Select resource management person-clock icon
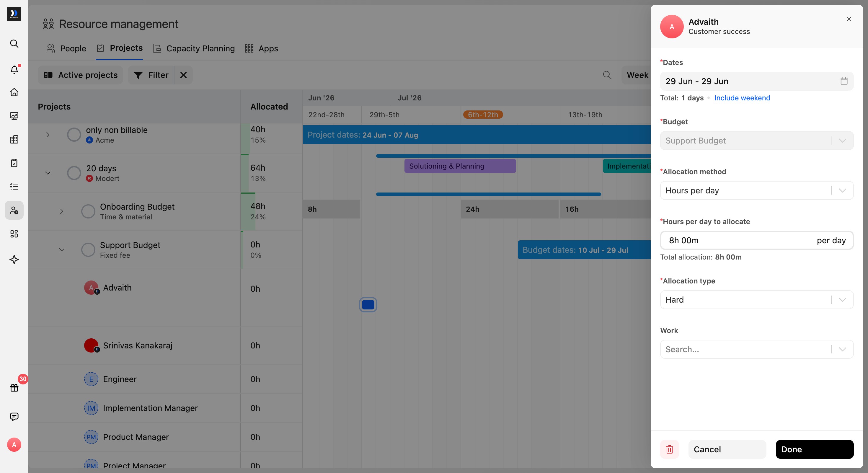This screenshot has height=473, width=868. [14, 210]
